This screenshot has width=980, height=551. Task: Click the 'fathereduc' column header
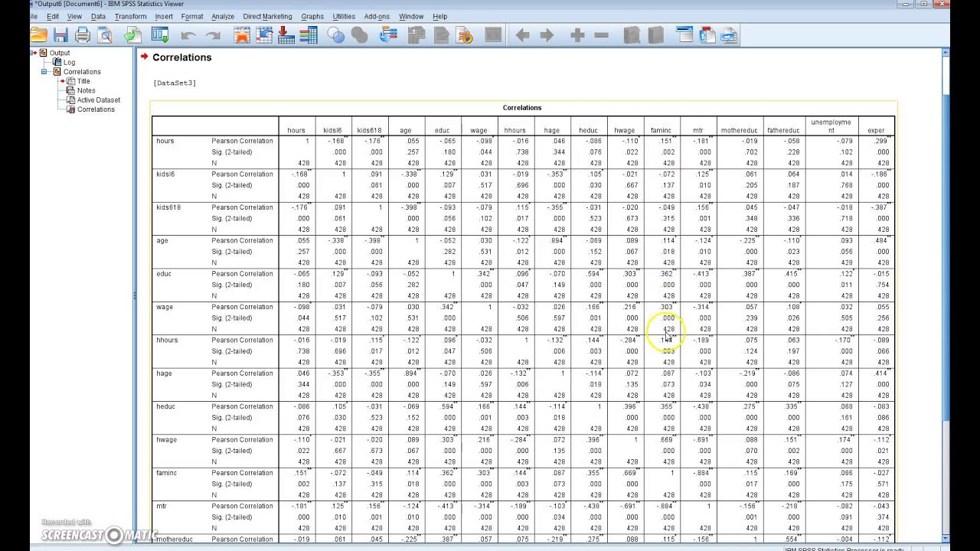tap(783, 130)
